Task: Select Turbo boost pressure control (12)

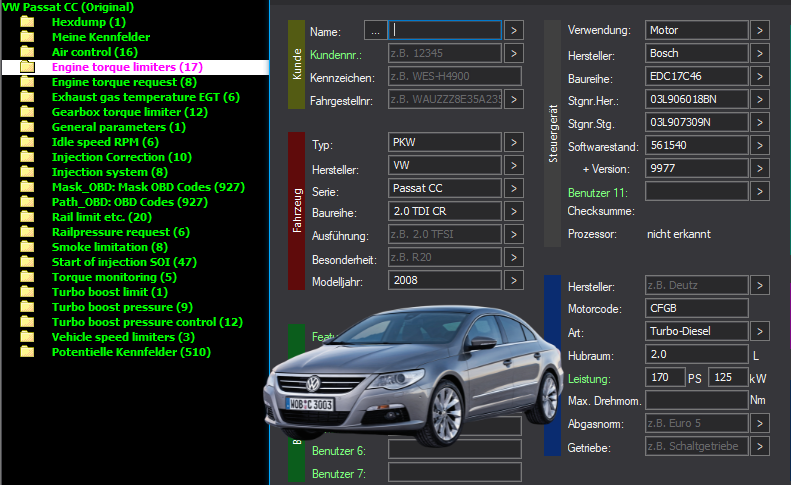Action: click(x=147, y=322)
